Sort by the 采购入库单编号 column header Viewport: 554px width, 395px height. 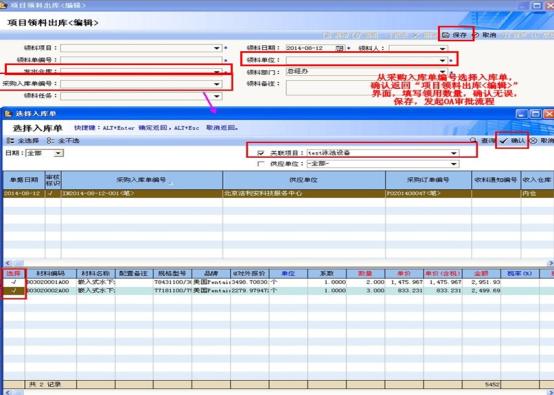(142, 180)
